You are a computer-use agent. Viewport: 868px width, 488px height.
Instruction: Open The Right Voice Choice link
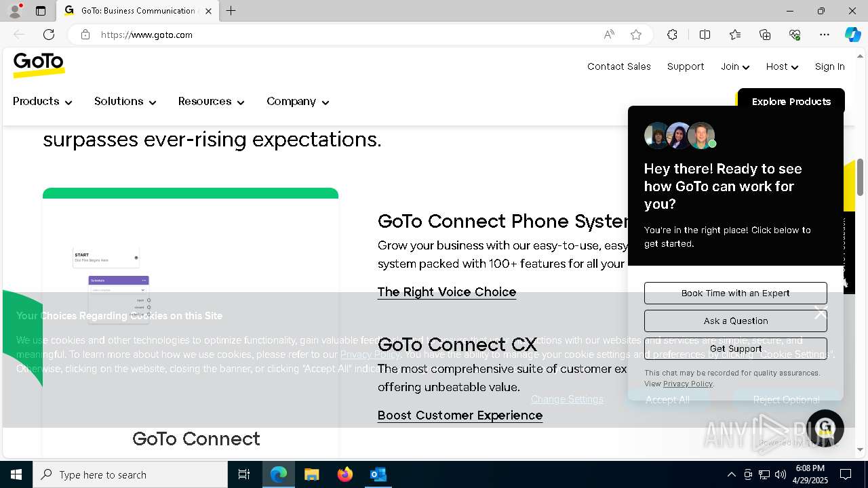click(447, 292)
